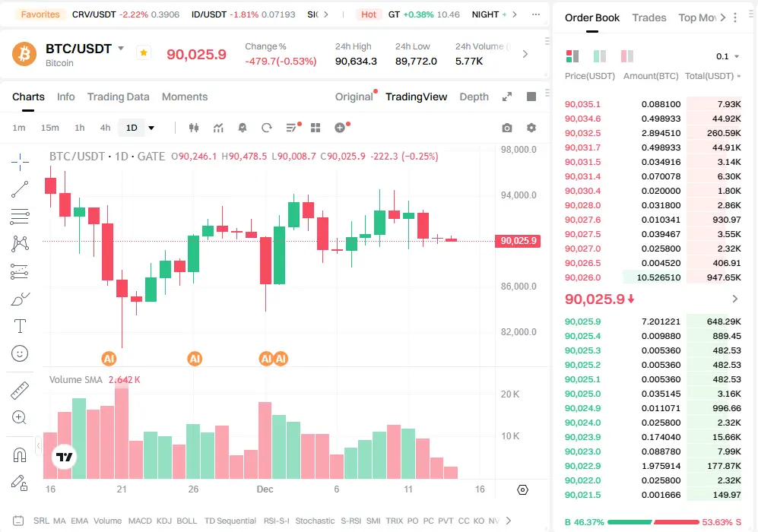Open the horizontal lines Fibonacci tool
This screenshot has width=758, height=532.
[20, 217]
